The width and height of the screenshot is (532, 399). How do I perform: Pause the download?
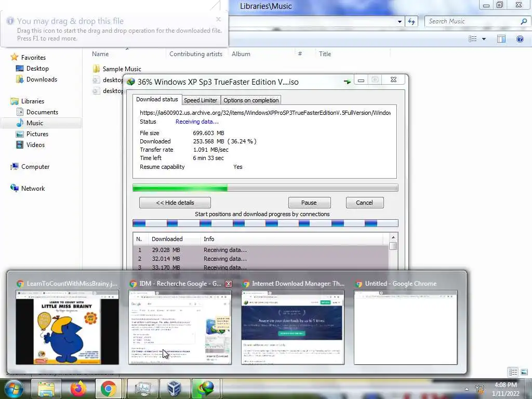309,203
